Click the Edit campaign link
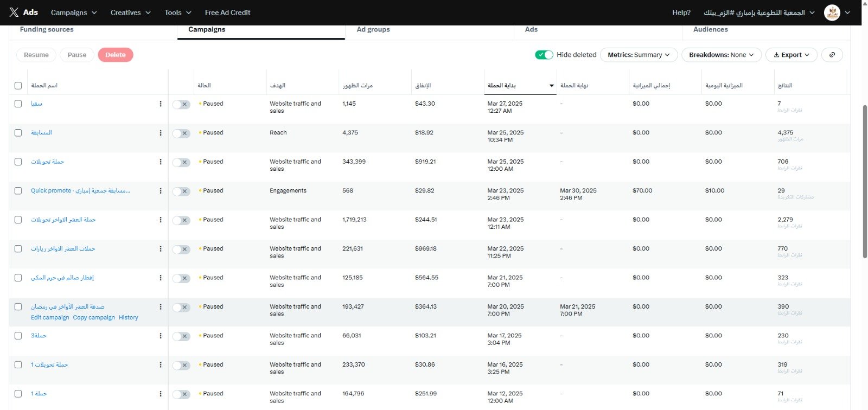 (50, 318)
